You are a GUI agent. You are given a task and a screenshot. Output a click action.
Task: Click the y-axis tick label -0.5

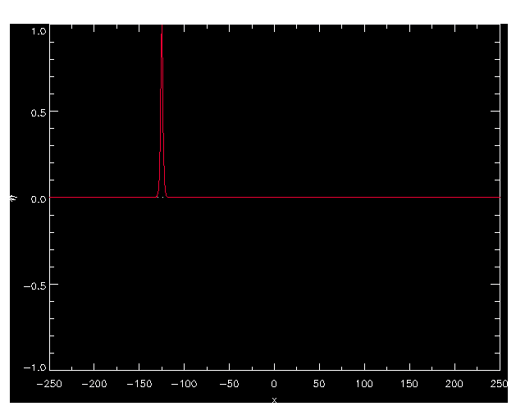pyautogui.click(x=34, y=285)
